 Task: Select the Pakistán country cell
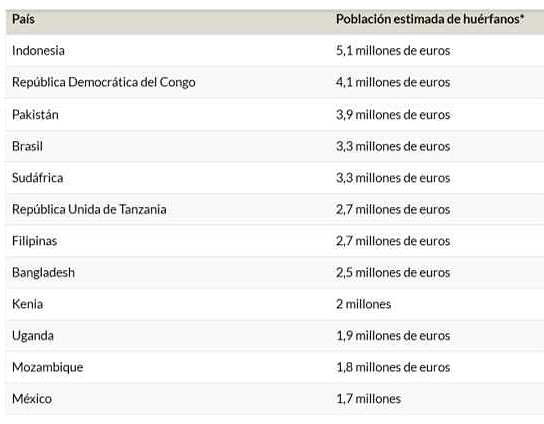[x=35, y=115]
